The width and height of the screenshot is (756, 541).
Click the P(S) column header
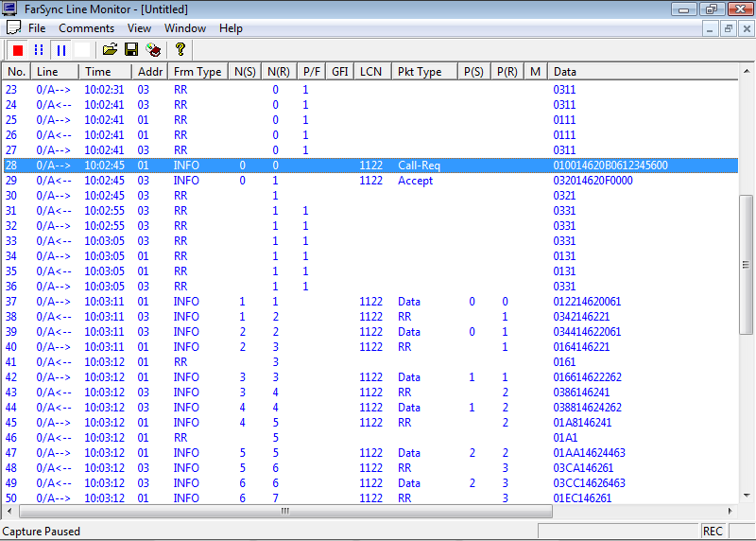pos(474,72)
